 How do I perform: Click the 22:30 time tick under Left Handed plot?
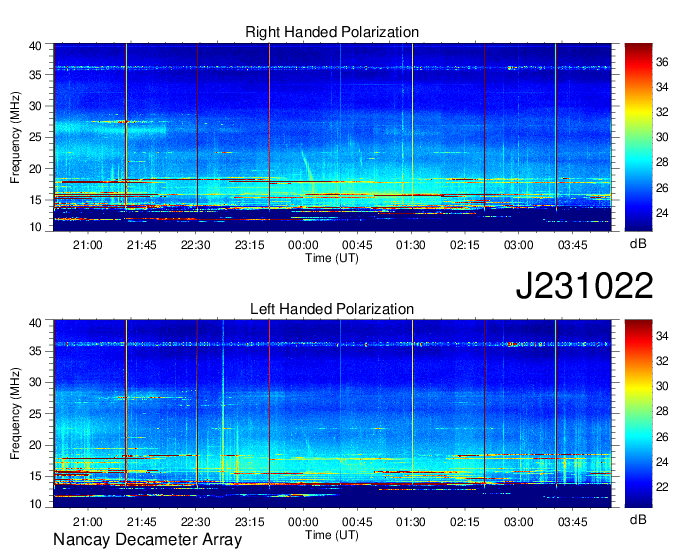196,522
